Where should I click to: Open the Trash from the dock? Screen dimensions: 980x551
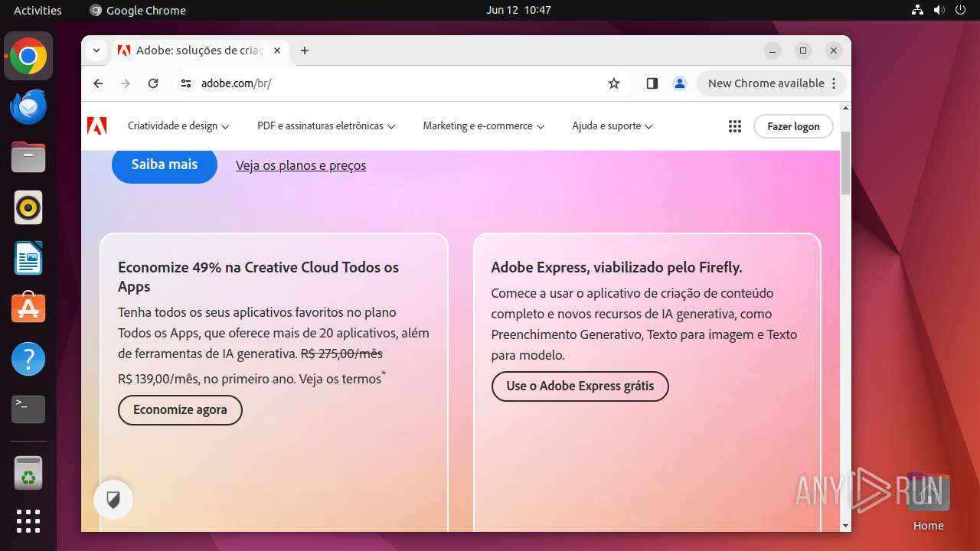[x=28, y=473]
